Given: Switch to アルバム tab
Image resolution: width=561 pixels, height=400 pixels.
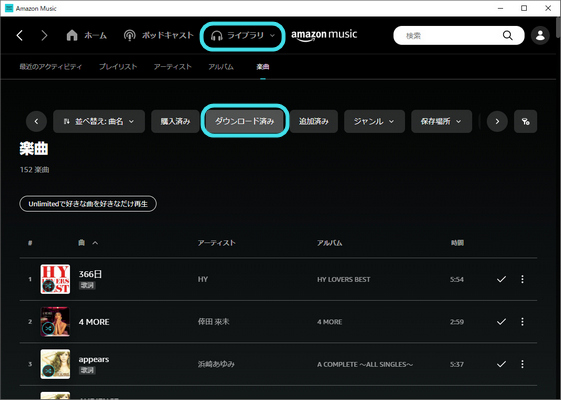Looking at the screenshot, I should (221, 67).
